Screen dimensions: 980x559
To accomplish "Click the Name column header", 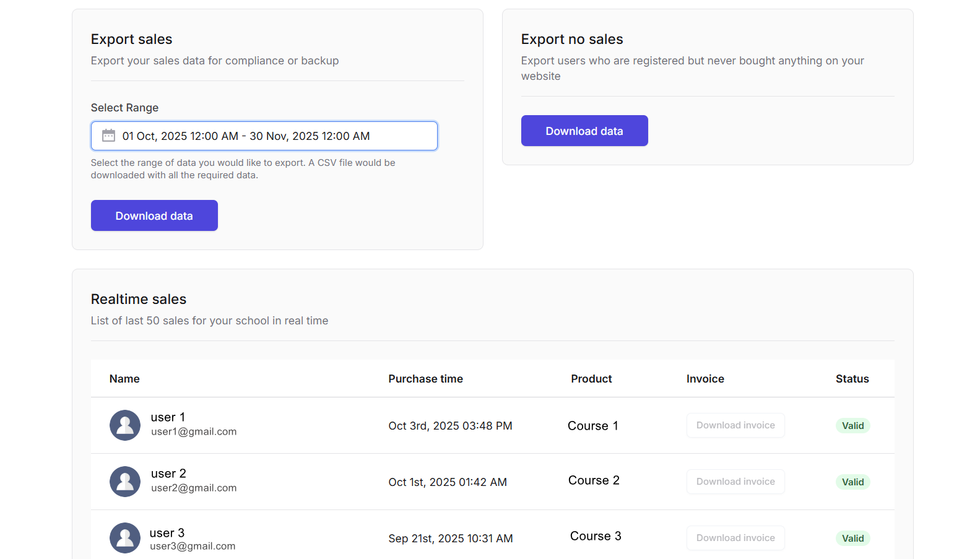I will [124, 379].
